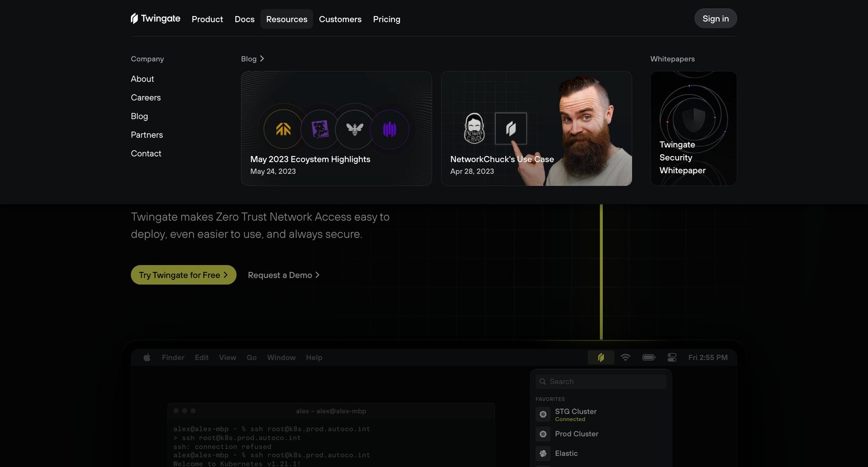Click the terminal line 'ssh: connection refused'
868x467 pixels.
(222, 446)
